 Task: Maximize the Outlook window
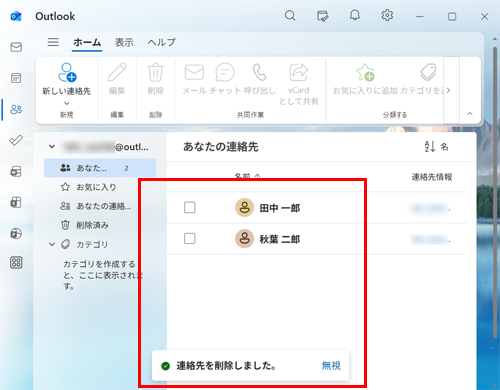click(452, 16)
